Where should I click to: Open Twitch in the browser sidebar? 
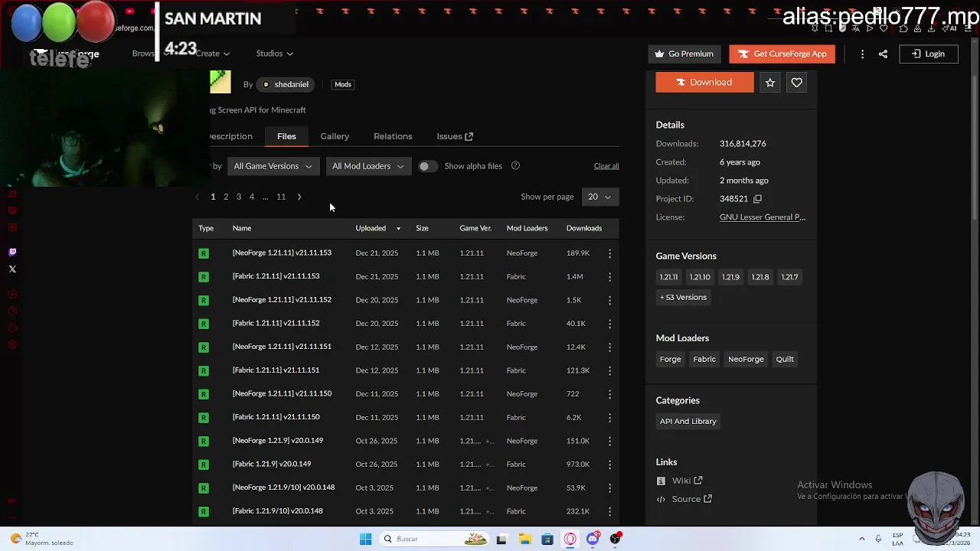(x=12, y=252)
